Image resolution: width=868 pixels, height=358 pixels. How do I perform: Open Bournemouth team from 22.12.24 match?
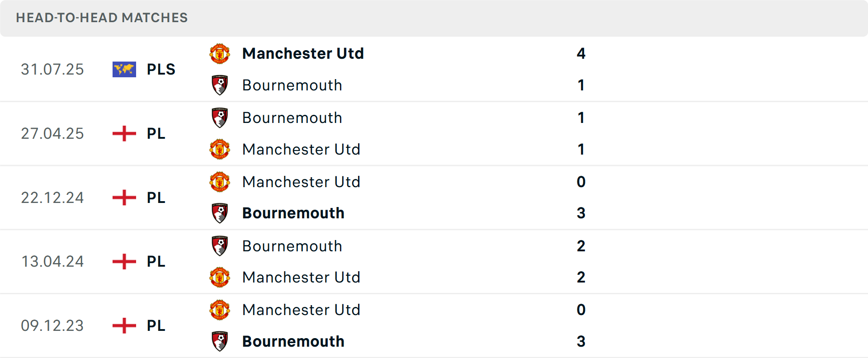pos(293,213)
